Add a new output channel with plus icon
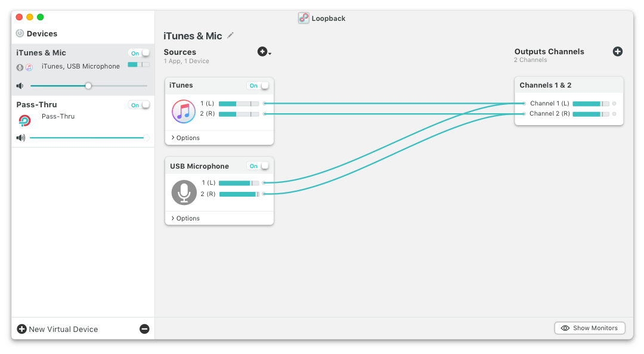The image size is (644, 354). pyautogui.click(x=617, y=51)
